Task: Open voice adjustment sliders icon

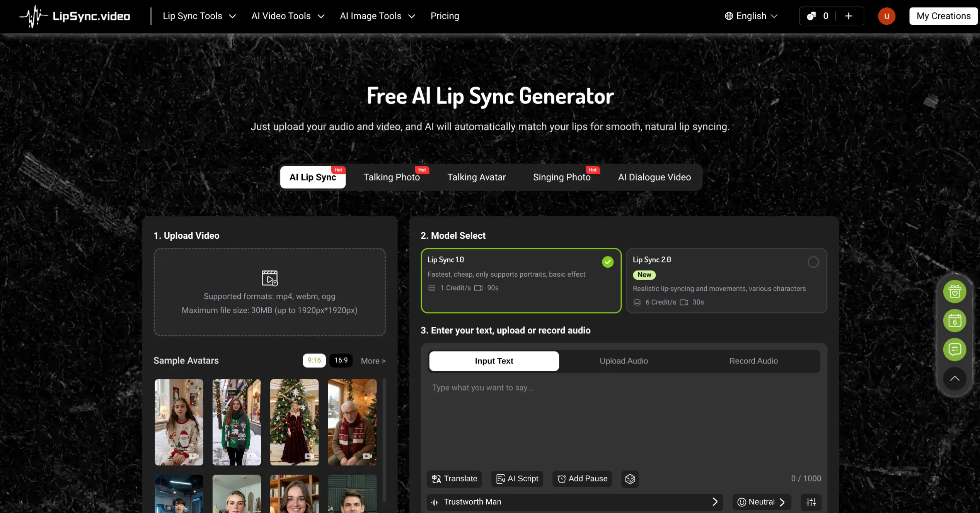Action: click(x=811, y=502)
